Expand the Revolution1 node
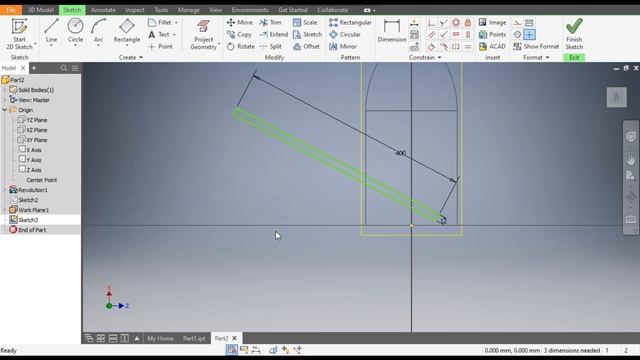Screen dimensions: 640x360 pyautogui.click(x=4, y=190)
